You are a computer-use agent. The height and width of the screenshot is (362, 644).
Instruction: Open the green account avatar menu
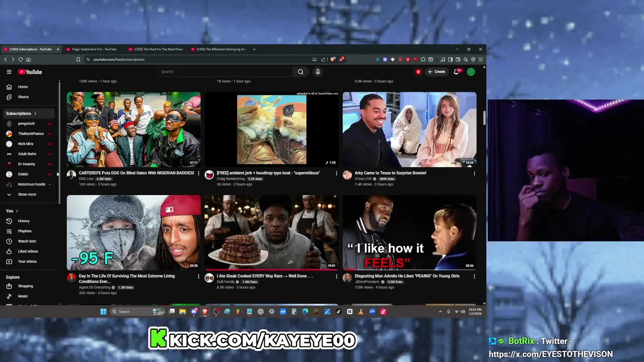pos(471,72)
